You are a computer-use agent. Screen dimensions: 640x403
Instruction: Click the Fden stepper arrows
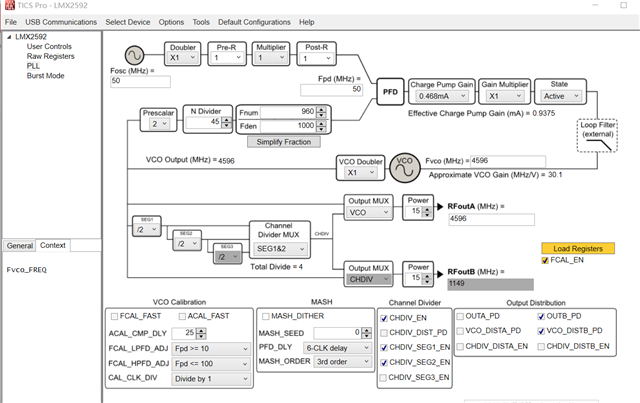click(322, 127)
